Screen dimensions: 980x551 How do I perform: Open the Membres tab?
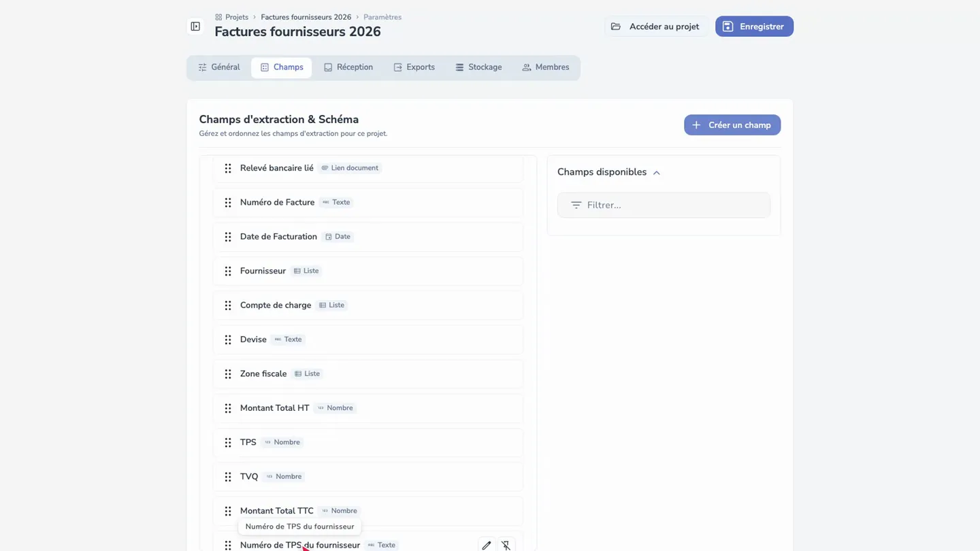545,67
